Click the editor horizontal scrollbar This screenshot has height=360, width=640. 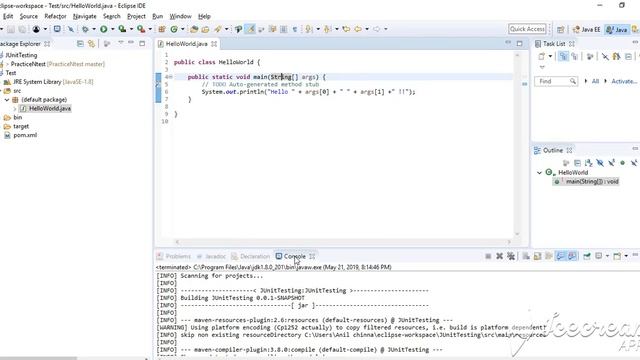coord(343,242)
